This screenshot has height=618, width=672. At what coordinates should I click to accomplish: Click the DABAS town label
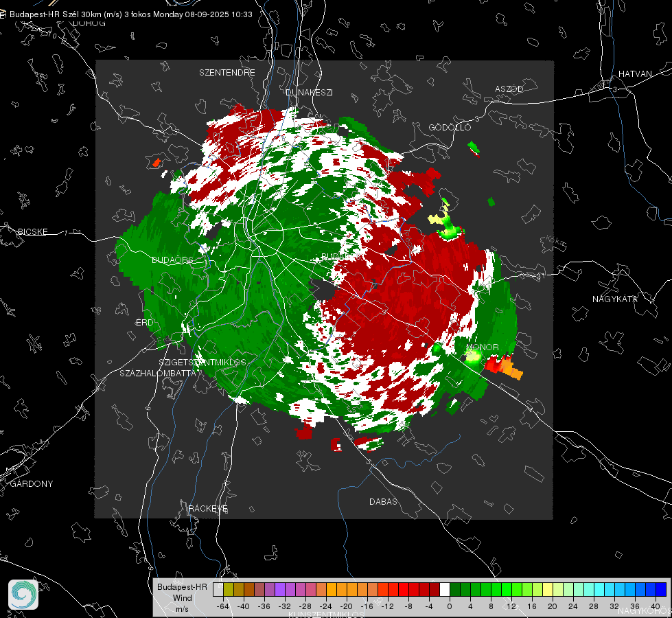[384, 502]
